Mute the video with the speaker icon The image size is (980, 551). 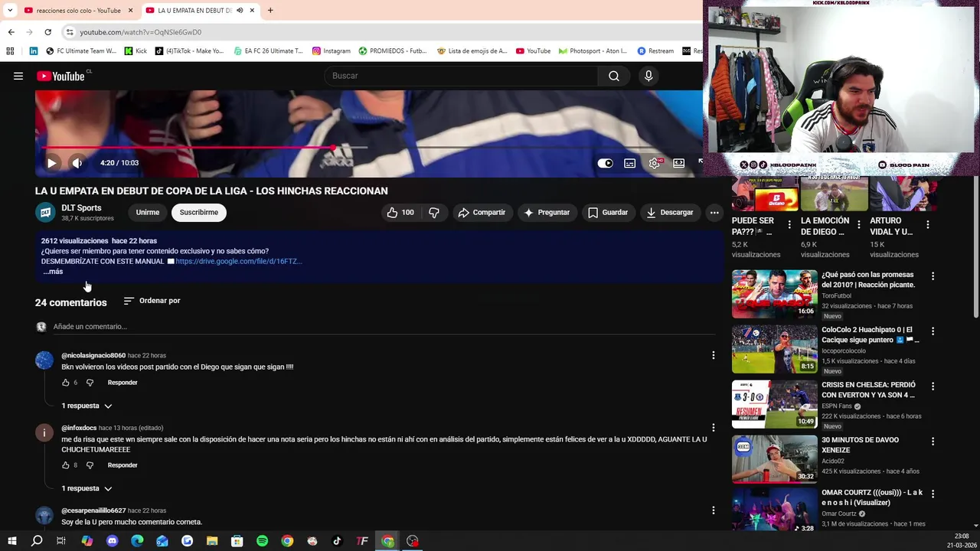point(77,163)
